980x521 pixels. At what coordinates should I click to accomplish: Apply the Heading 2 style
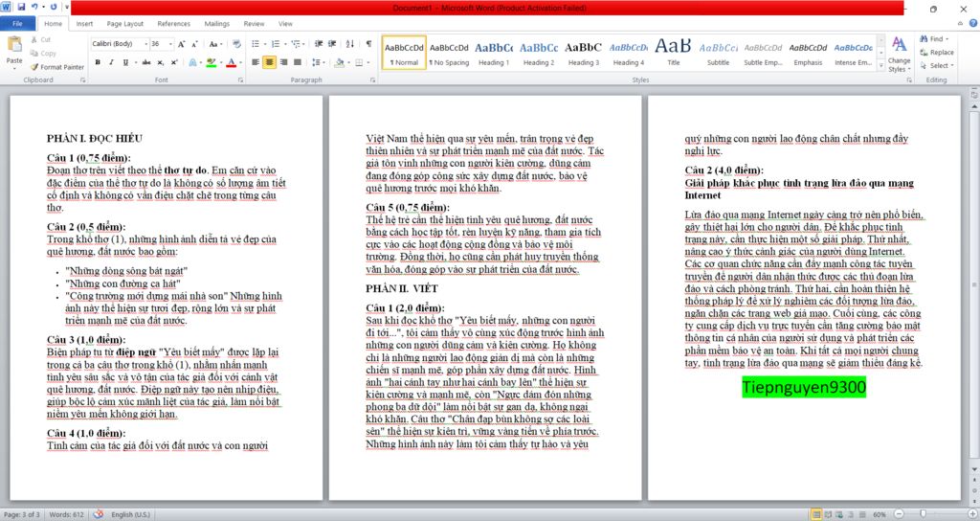(x=538, y=53)
